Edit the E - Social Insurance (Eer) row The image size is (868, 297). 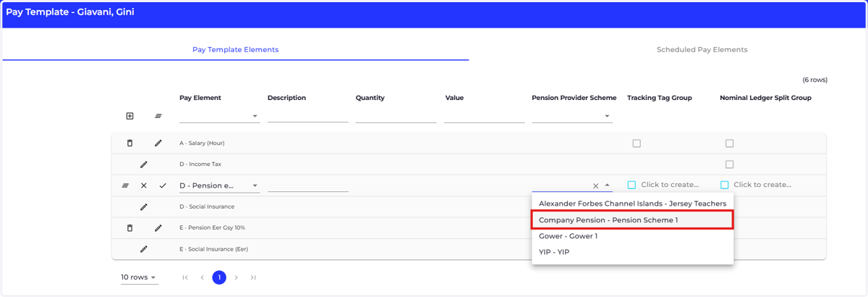click(x=144, y=249)
